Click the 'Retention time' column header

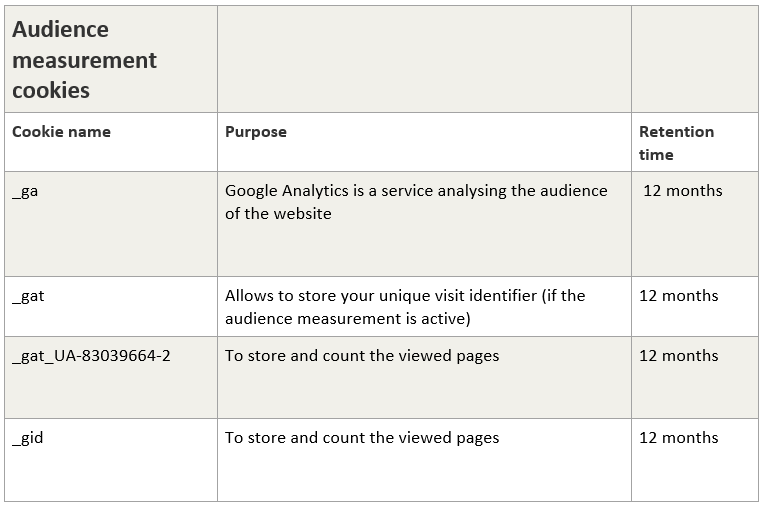click(x=676, y=143)
